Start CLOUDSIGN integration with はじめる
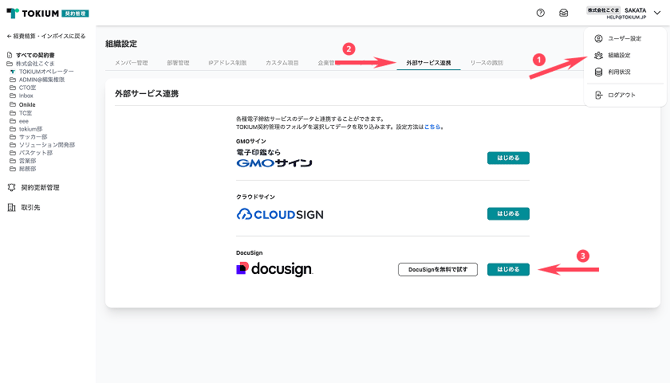 508,214
